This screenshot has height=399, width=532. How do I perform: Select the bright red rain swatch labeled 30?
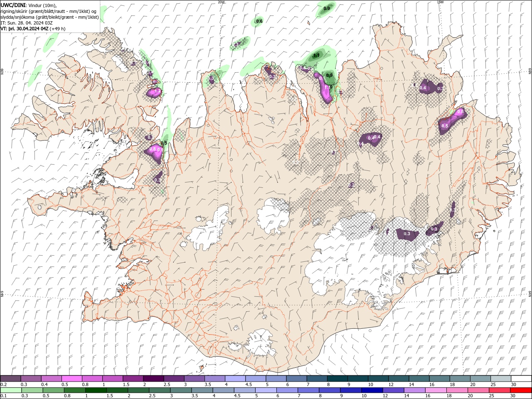coord(520,390)
